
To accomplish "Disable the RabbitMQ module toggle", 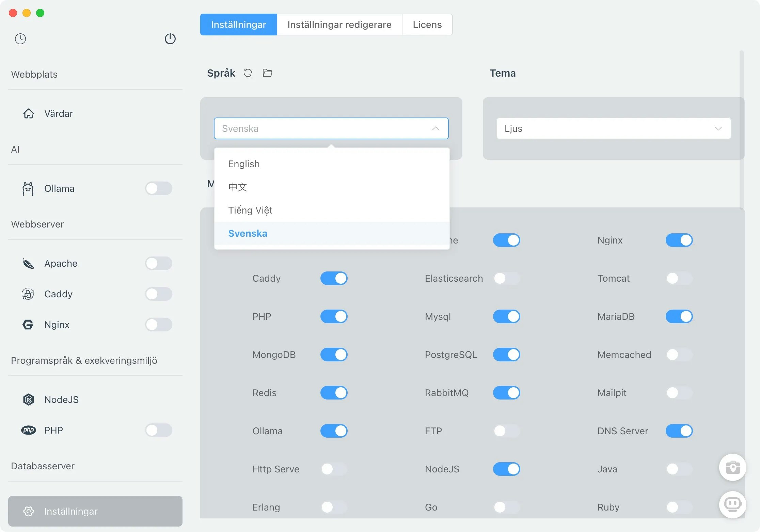I will tap(507, 393).
